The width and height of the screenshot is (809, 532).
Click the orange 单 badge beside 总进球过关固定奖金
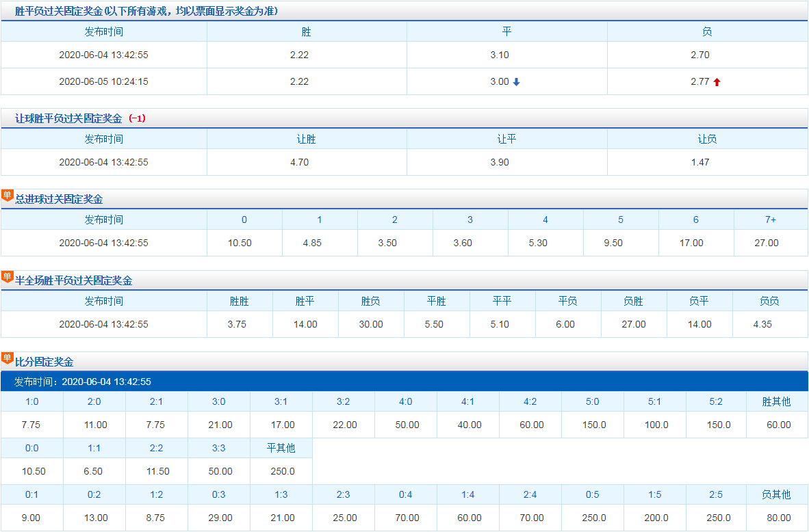click(8, 196)
